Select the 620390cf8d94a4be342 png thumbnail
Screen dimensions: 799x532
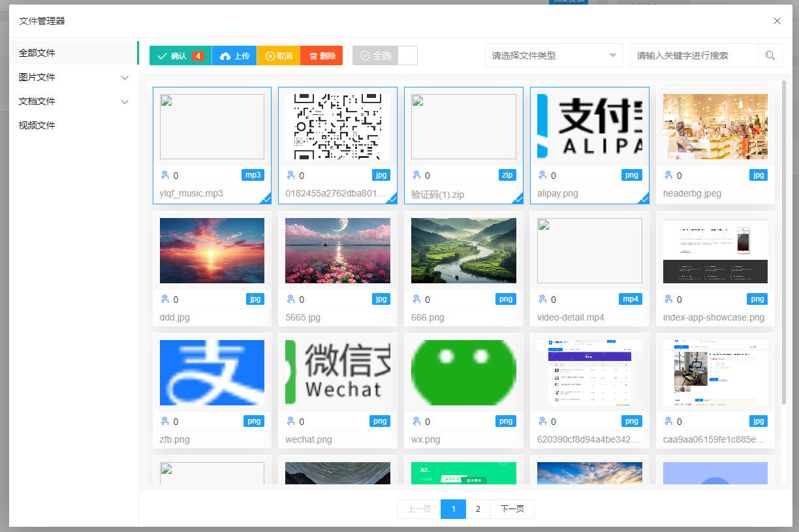(x=589, y=373)
